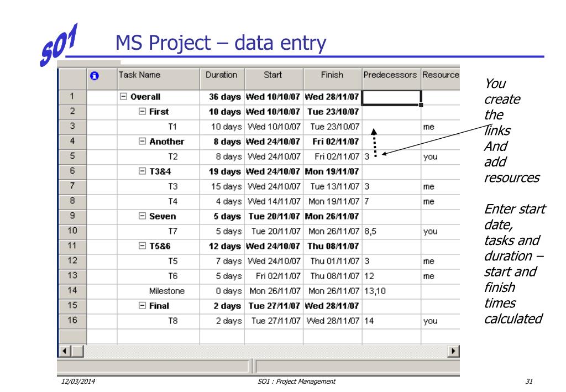Image resolution: width=566 pixels, height=392 pixels.
Task: Collapse the Overall summary task
Action: pos(123,96)
